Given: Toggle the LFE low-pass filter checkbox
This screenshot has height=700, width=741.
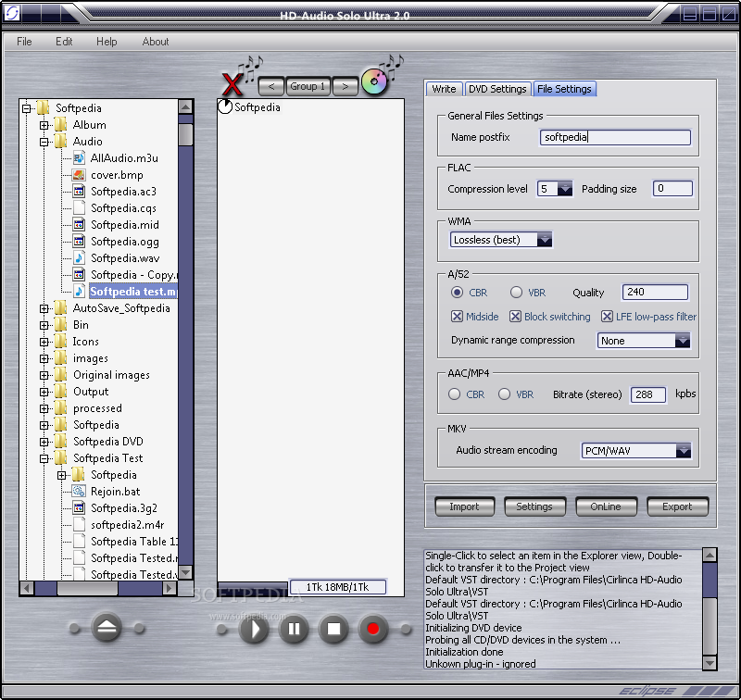Looking at the screenshot, I should (x=607, y=317).
